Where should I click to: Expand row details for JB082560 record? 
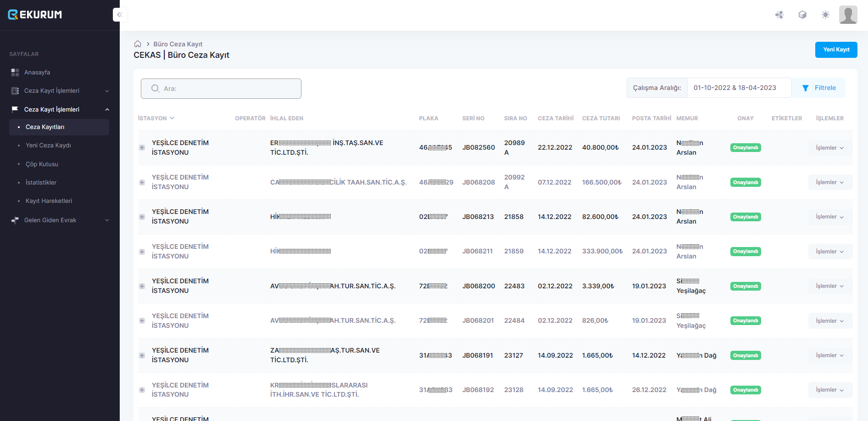point(142,148)
